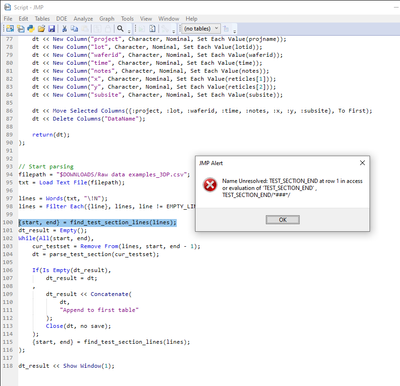Open the Tools menu

tap(127, 19)
